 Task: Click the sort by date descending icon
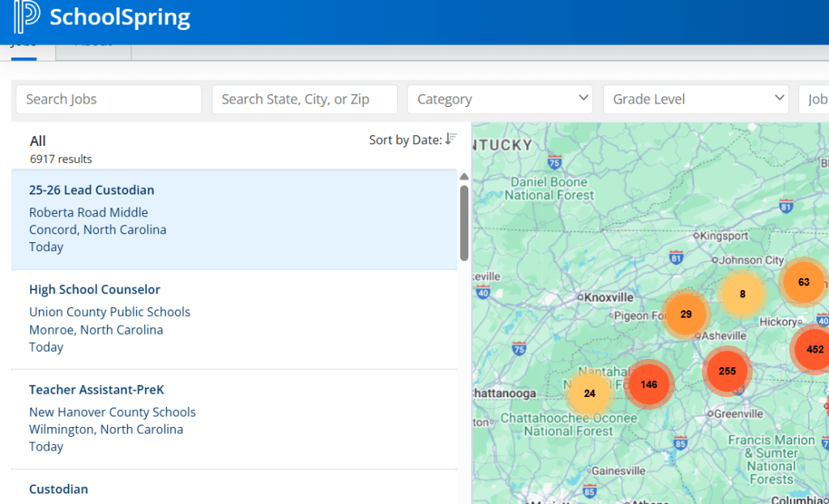(x=451, y=139)
